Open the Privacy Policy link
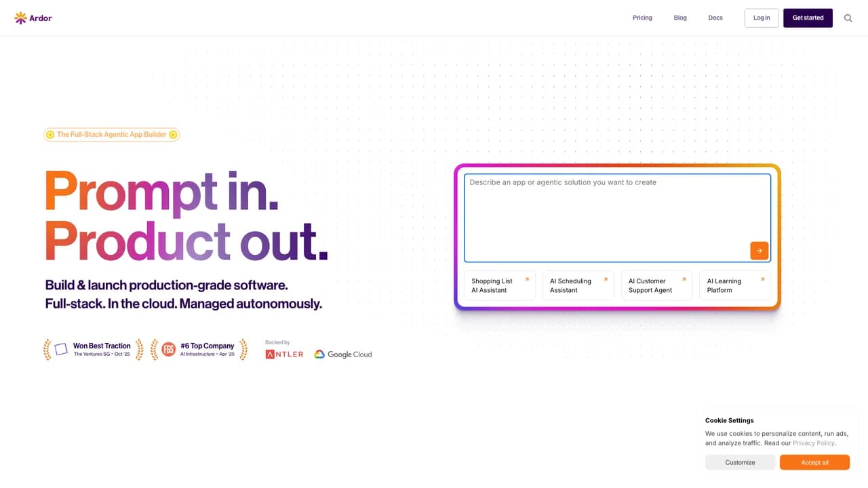The height and width of the screenshot is (488, 868). pyautogui.click(x=814, y=443)
